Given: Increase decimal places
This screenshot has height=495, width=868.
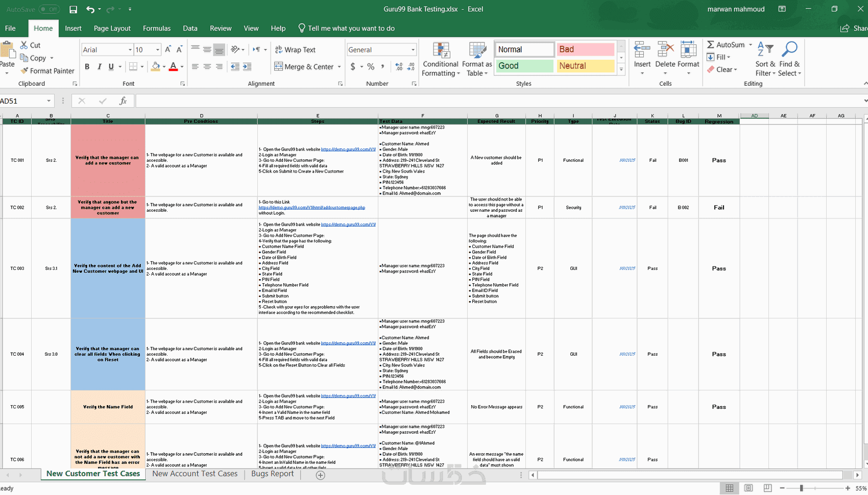Looking at the screenshot, I should click(x=399, y=66).
